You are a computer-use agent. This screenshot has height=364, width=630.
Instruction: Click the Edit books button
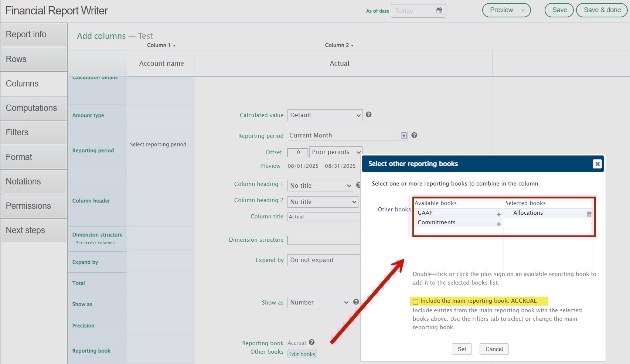click(302, 354)
